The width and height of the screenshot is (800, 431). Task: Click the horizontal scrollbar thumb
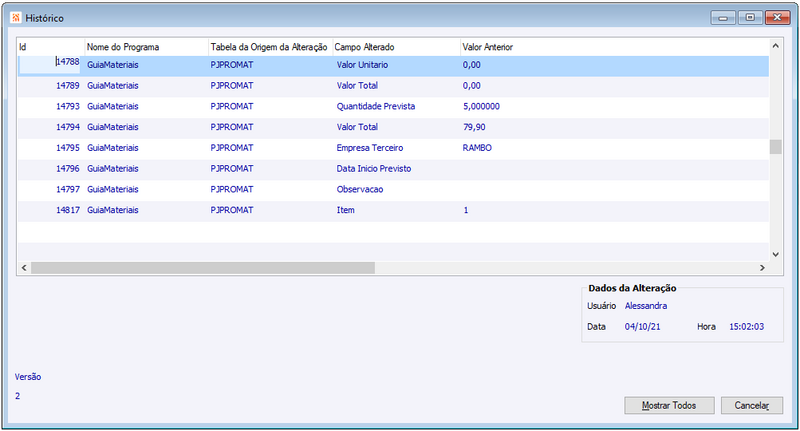[x=203, y=268]
